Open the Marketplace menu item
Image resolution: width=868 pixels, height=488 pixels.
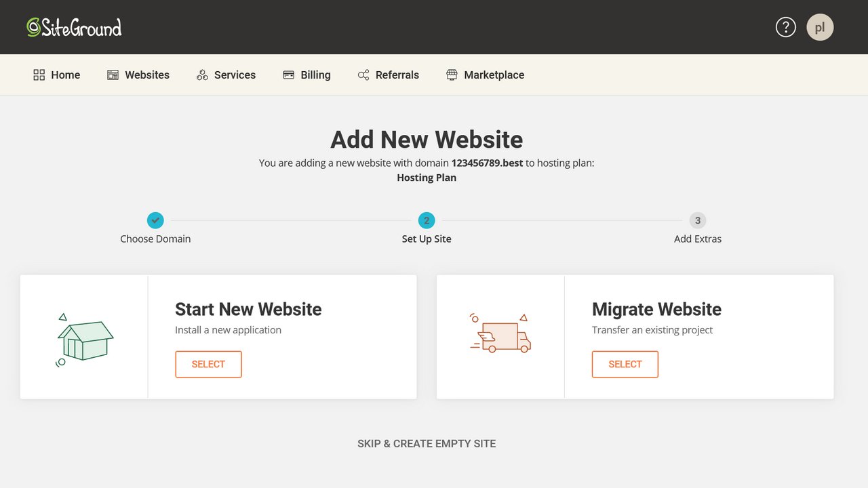[x=494, y=75]
